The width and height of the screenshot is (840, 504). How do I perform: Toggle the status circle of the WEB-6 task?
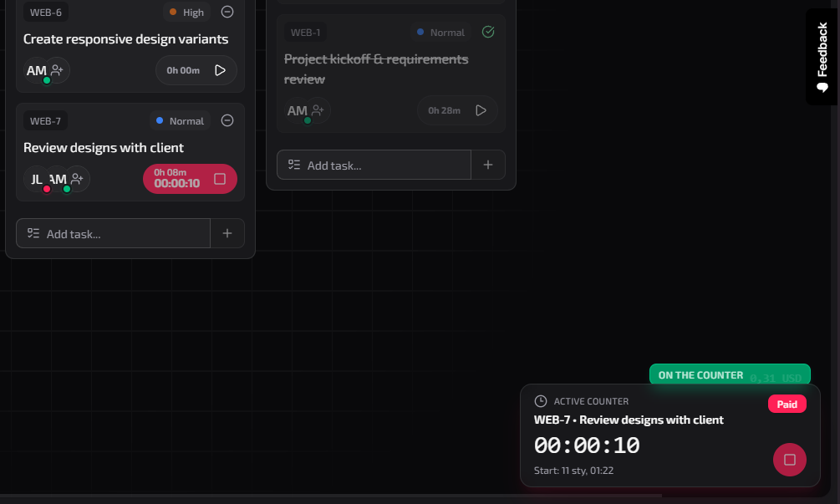click(x=227, y=12)
